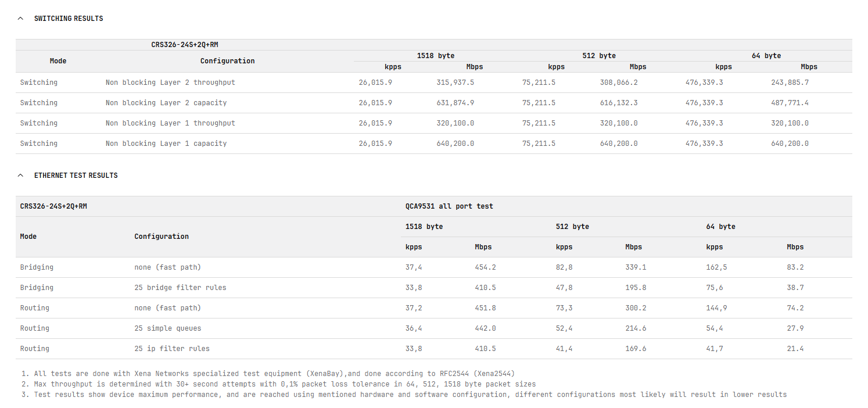Click the 162,5 kpps value
The height and width of the screenshot is (408, 868).
717,267
